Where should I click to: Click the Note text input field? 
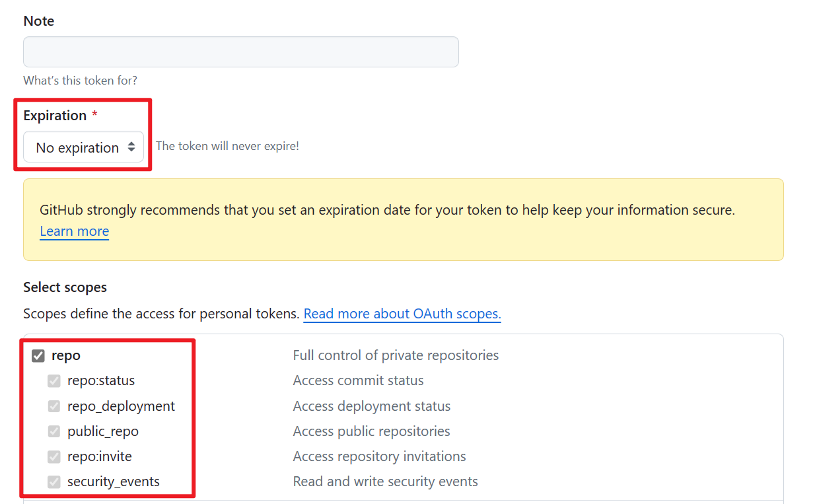[x=240, y=52]
